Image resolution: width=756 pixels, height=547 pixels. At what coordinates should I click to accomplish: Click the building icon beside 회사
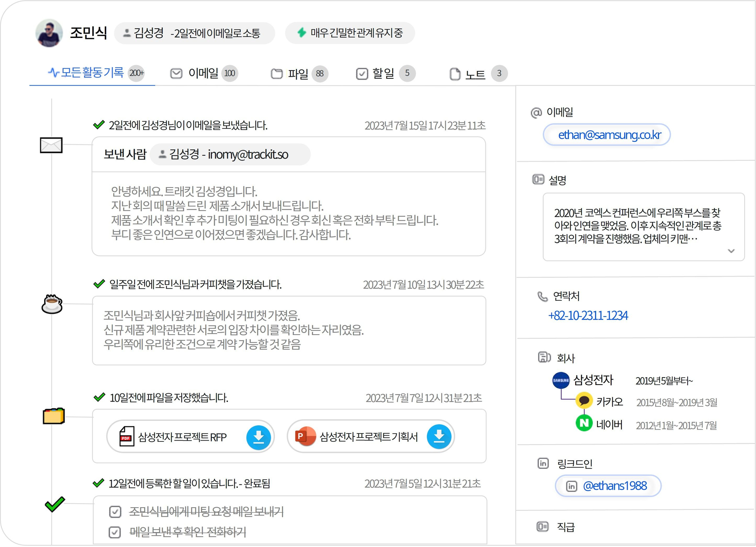(544, 357)
